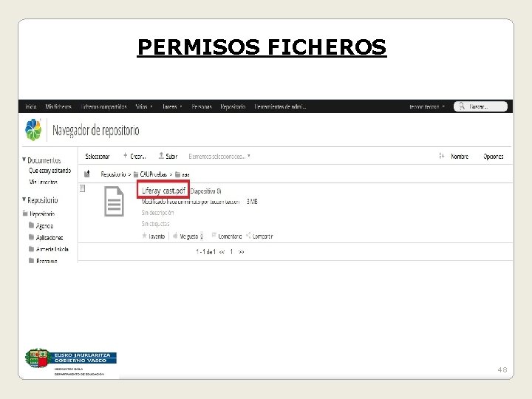This screenshot has width=532, height=399.
Task: Click the sort order direction icon
Action: click(441, 156)
